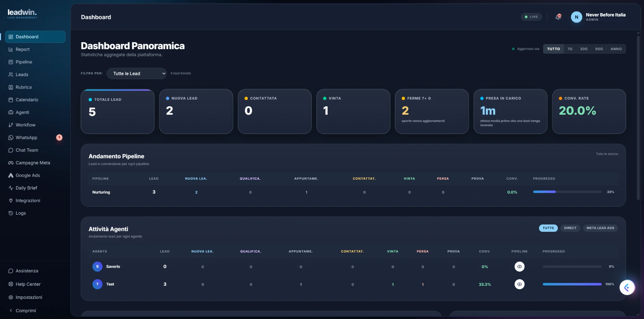
Task: Open the Integrazioni plug icon
Action: point(11,201)
